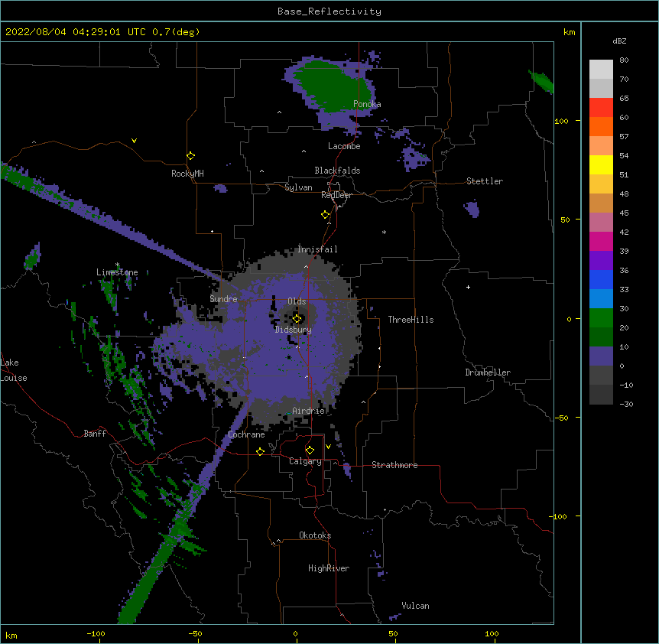Click the yellow diamond marker at Didsbury
Viewport: 659px width, 644px height.
click(297, 319)
